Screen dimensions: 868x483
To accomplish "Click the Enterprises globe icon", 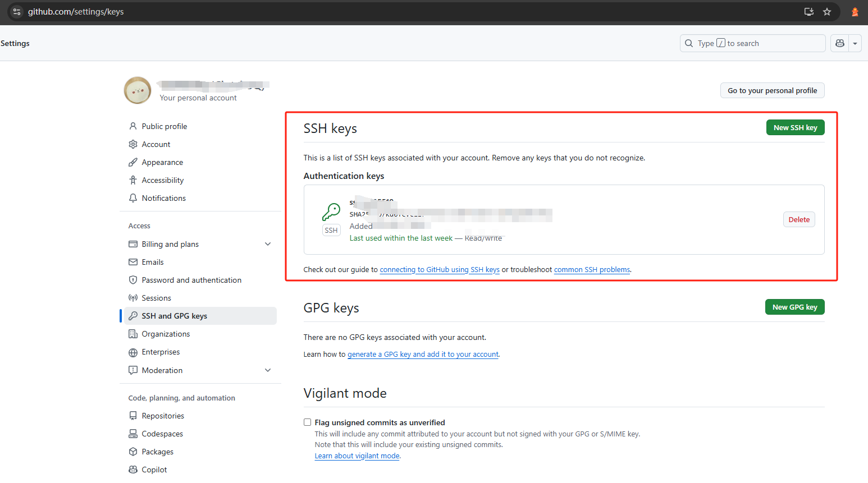I will tap(133, 352).
